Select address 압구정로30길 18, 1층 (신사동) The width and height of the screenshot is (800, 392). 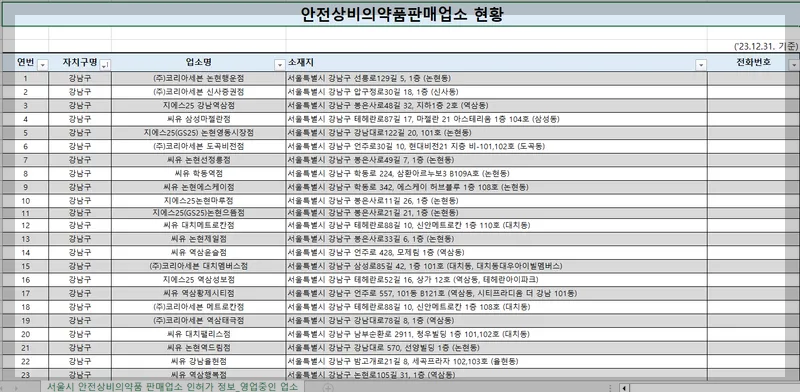(x=496, y=92)
